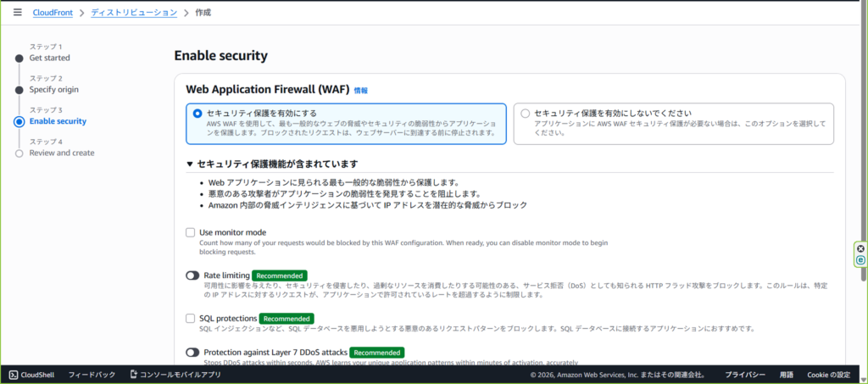Image resolution: width=868 pixels, height=384 pixels.
Task: Toggle Protection against Layer 7 DDoS attacks
Action: click(x=192, y=352)
